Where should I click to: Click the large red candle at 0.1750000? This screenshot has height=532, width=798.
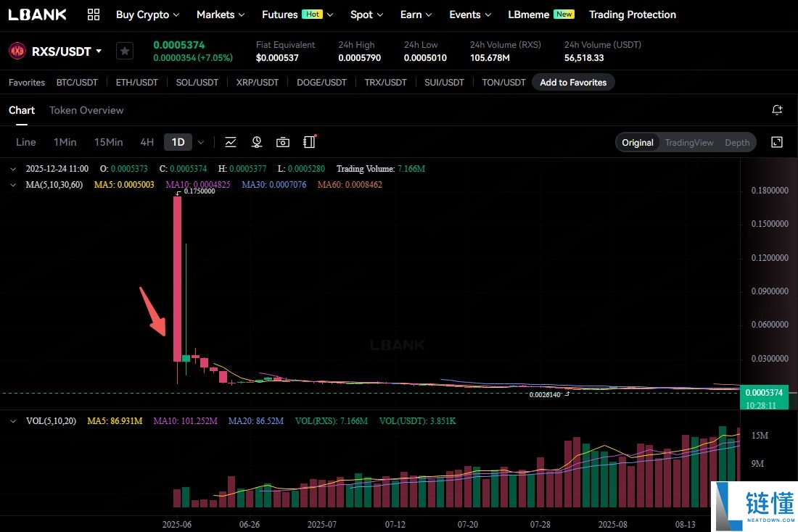point(177,279)
